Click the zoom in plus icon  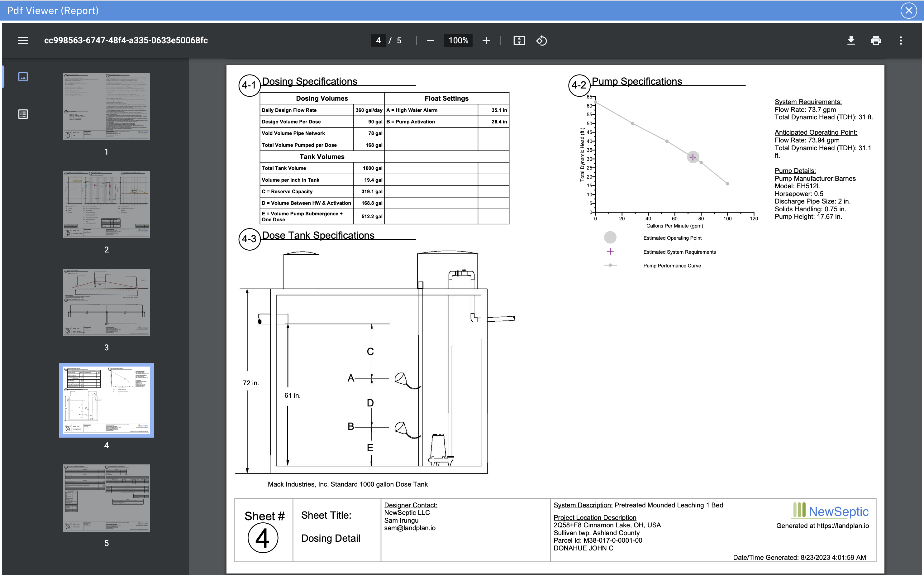[x=486, y=41]
